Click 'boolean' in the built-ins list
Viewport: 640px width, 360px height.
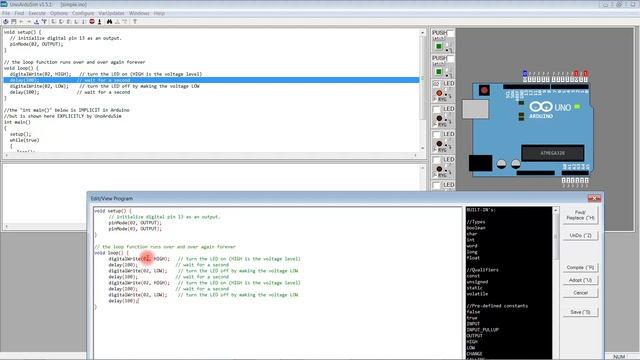point(476,228)
